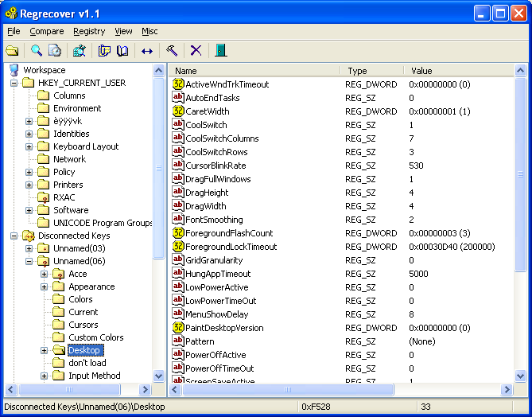Screen dimensions: 532x417
Task: Open the View menu
Action: tap(123, 31)
